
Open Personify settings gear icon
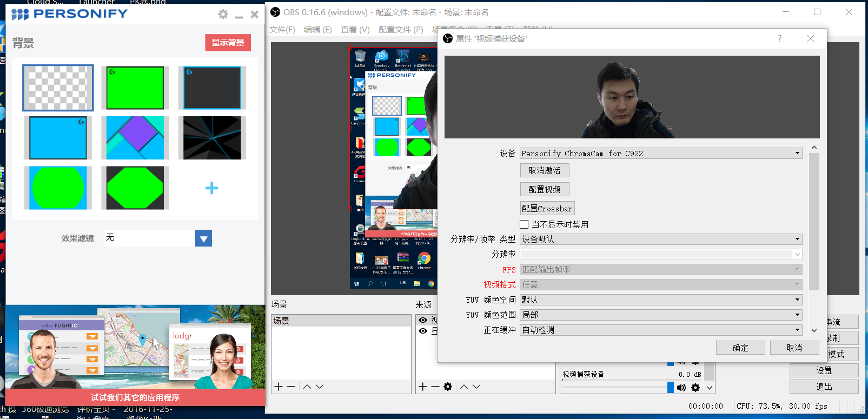[223, 15]
